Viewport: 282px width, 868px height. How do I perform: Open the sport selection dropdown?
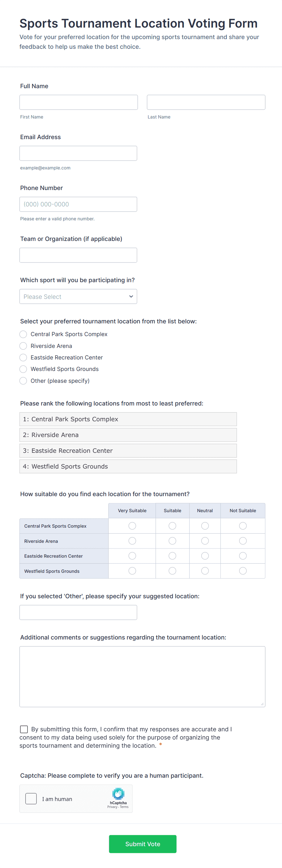pyautogui.click(x=78, y=296)
